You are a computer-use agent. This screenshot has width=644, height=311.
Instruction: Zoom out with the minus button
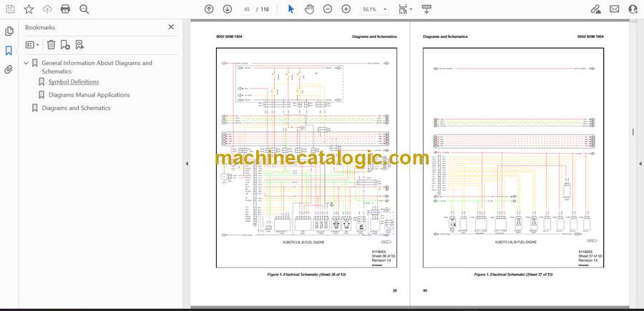(327, 9)
